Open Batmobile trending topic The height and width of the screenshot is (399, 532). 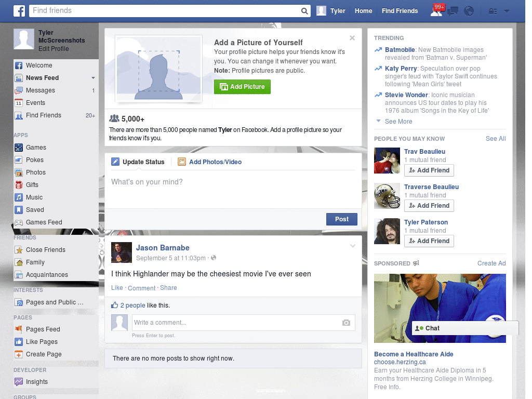pos(400,50)
